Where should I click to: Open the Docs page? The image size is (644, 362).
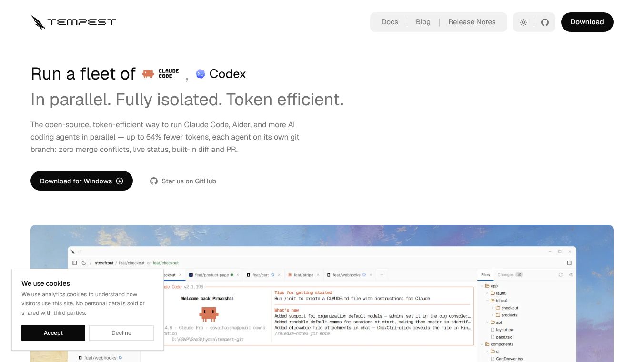click(x=390, y=22)
